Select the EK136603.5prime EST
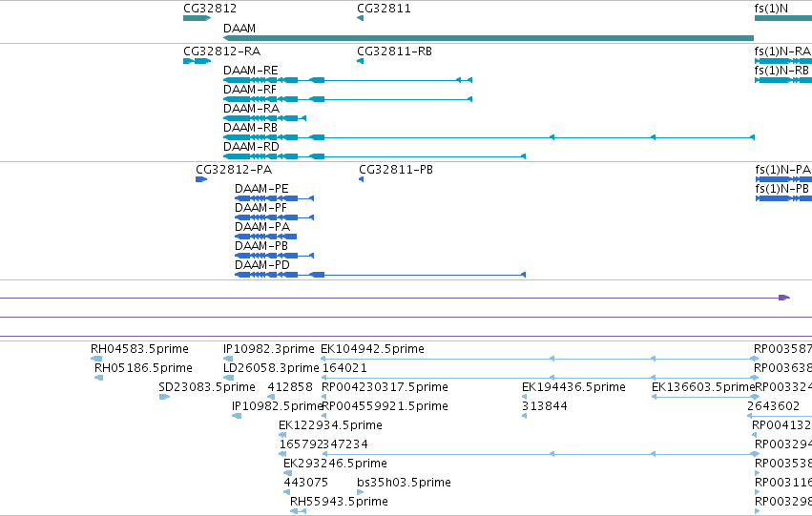Viewport: 812px width, 516px height. [x=703, y=387]
